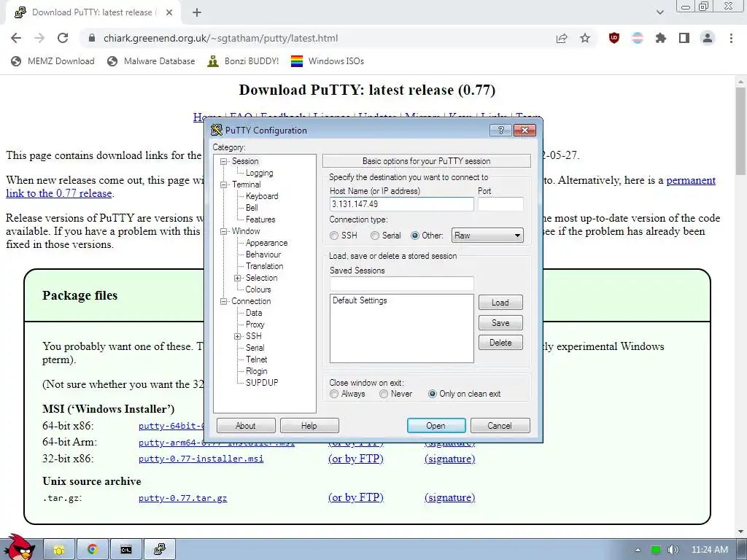The height and width of the screenshot is (560, 747).
Task: Toggle the browser side panel icon
Action: coord(684,38)
